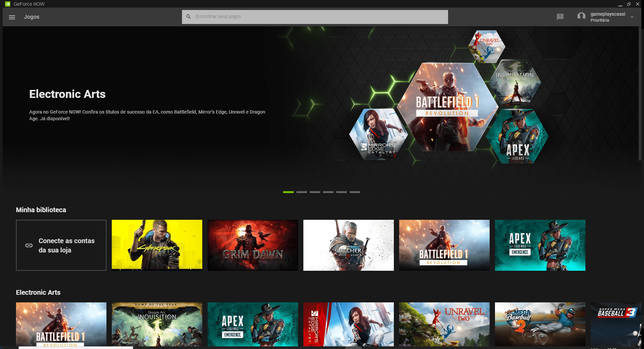Click the banner description about EA titles
Viewport: 644px width, 349px height.
(147, 115)
